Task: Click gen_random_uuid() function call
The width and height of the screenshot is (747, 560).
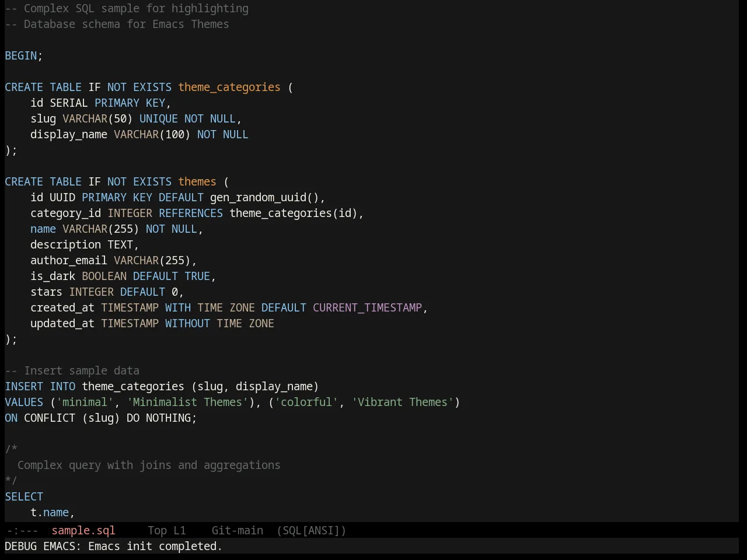Action: click(x=264, y=197)
